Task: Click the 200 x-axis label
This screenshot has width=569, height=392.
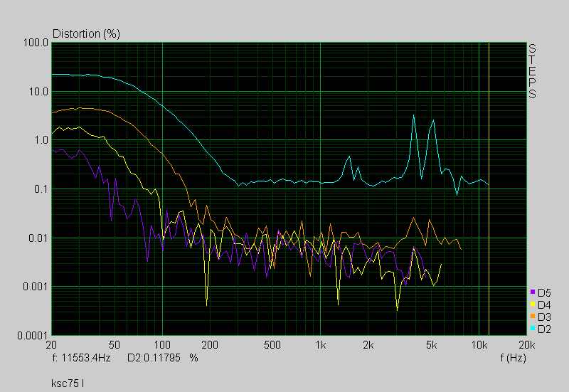Action: click(210, 345)
